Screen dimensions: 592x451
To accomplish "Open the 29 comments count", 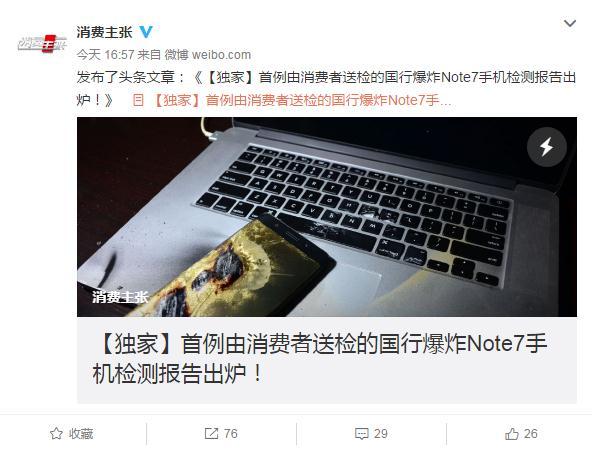I will tap(381, 434).
